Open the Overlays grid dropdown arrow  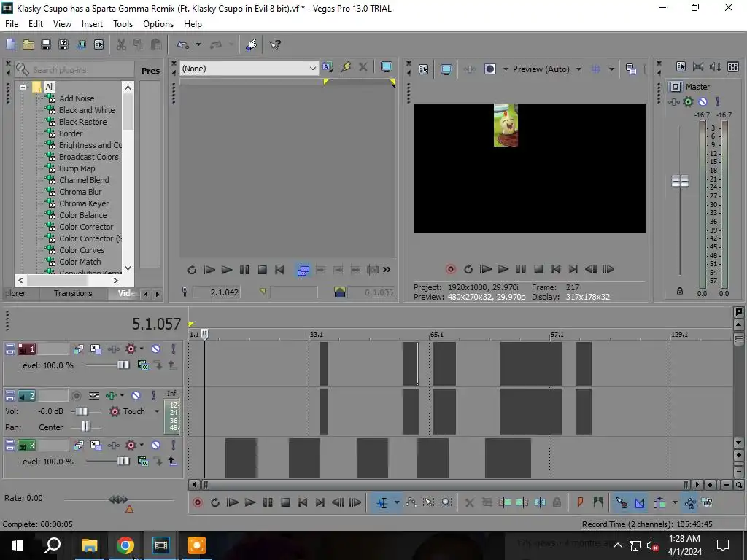pos(611,69)
